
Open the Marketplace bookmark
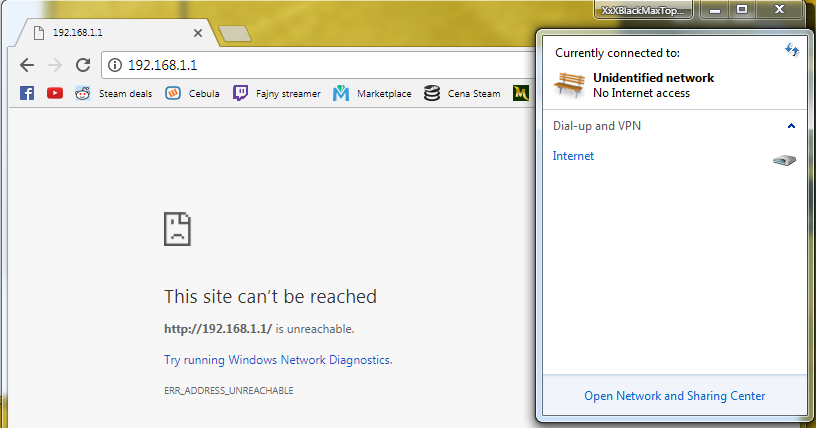[x=372, y=93]
